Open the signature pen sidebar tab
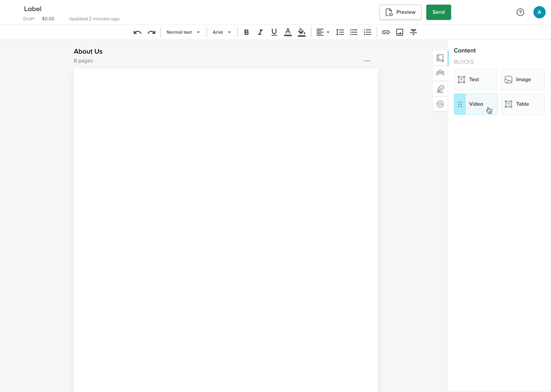 (440, 89)
